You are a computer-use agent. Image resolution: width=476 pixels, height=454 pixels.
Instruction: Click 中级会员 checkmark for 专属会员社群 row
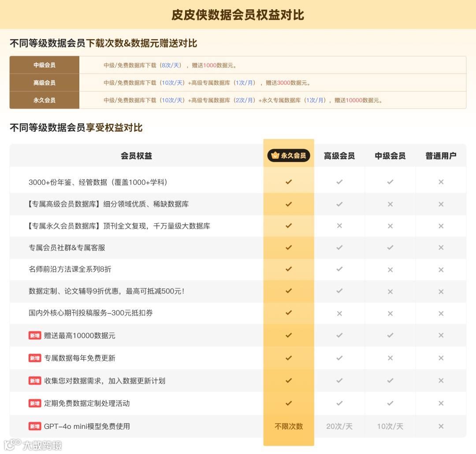[x=390, y=248]
